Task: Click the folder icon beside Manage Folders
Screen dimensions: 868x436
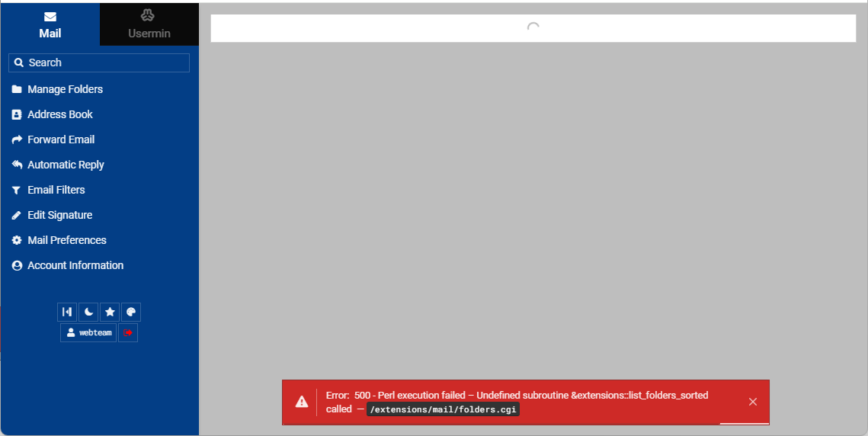Action: coord(17,89)
